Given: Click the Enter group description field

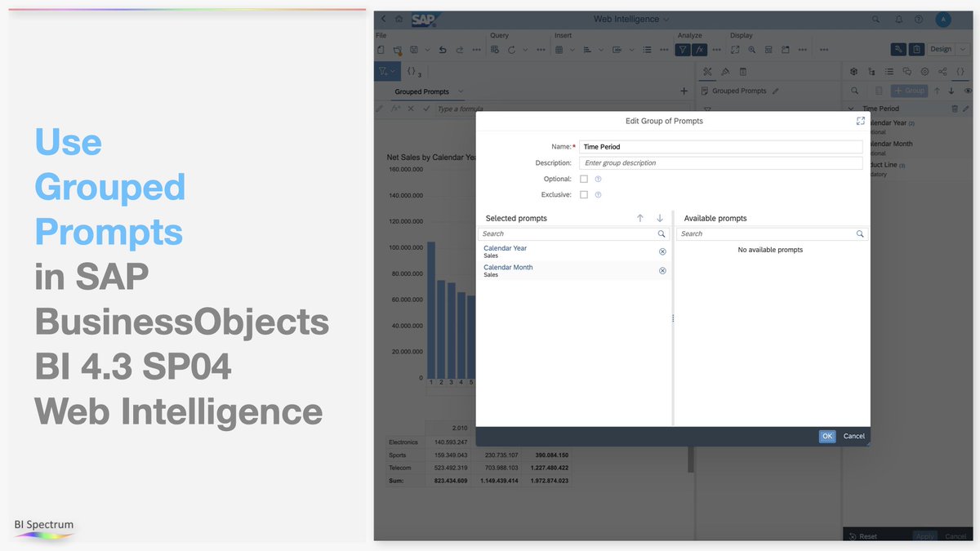Looking at the screenshot, I should (x=721, y=163).
